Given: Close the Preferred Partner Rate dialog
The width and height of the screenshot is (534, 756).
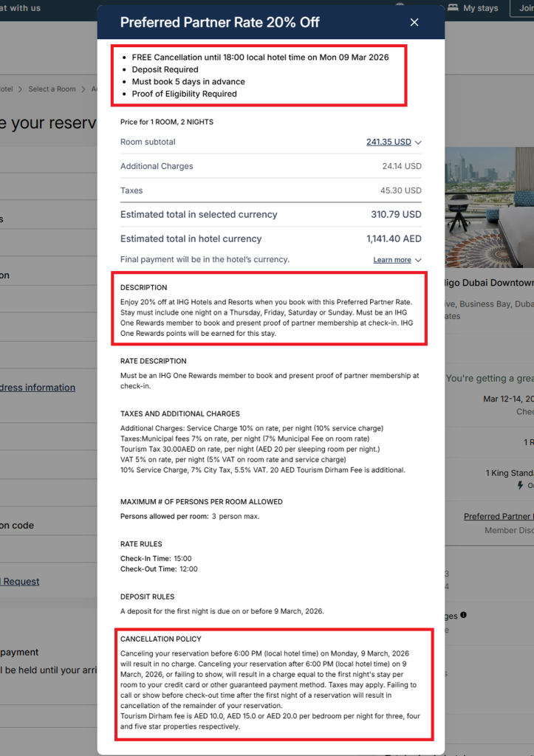Looking at the screenshot, I should [414, 22].
